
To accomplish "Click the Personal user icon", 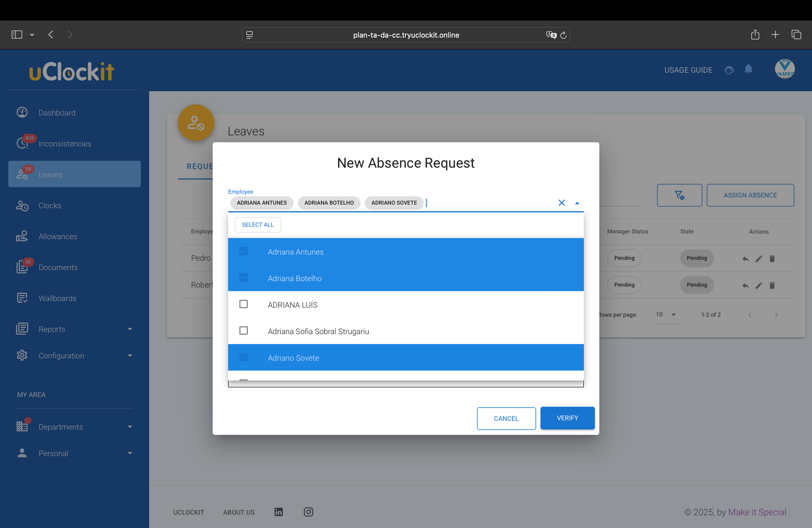I will pyautogui.click(x=22, y=453).
